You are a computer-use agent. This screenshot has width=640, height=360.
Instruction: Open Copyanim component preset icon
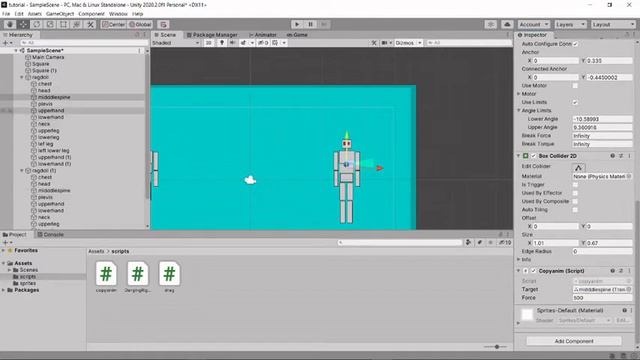(x=621, y=271)
